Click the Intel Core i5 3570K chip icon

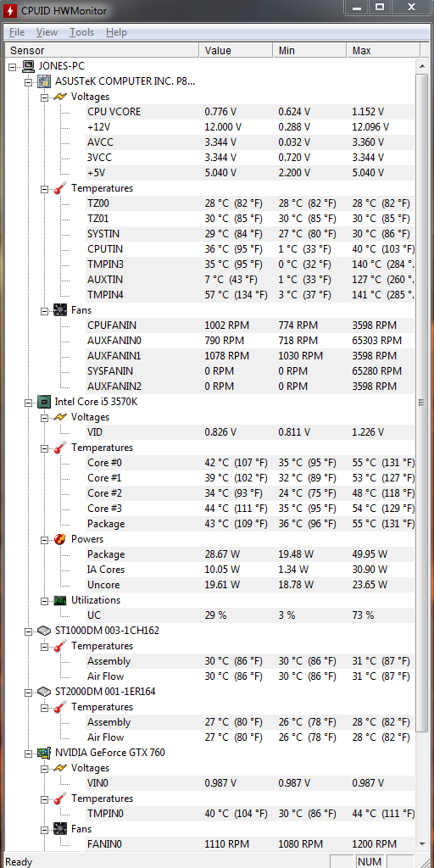click(x=44, y=402)
